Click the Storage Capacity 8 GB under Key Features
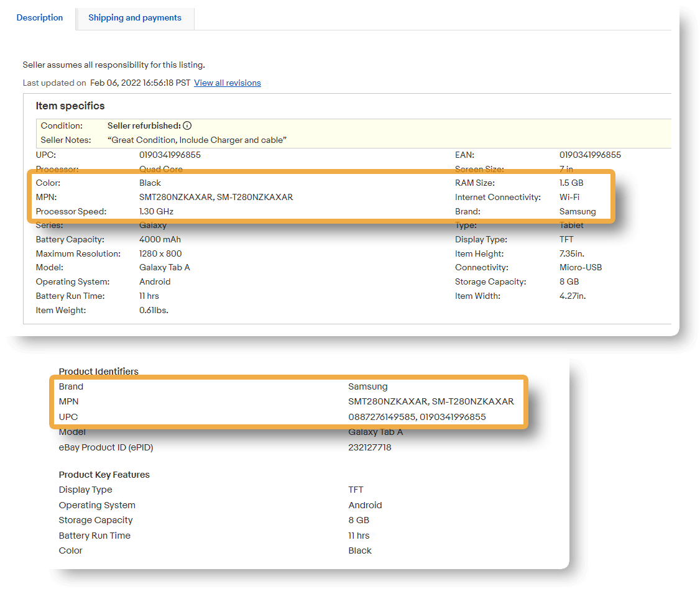Image resolution: width=700 pixels, height=589 pixels. [x=359, y=521]
